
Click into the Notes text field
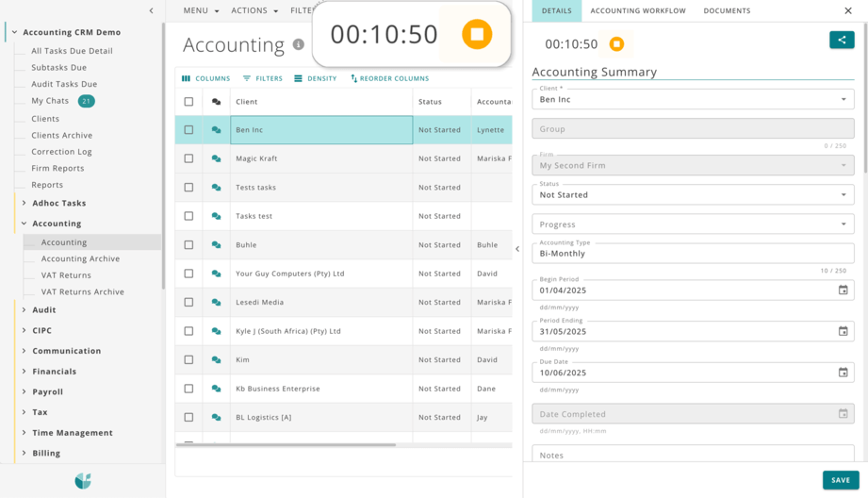pos(692,455)
